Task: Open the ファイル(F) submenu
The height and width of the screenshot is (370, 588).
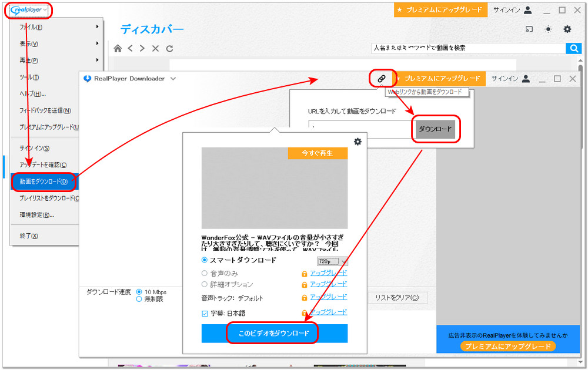Action: coord(56,27)
